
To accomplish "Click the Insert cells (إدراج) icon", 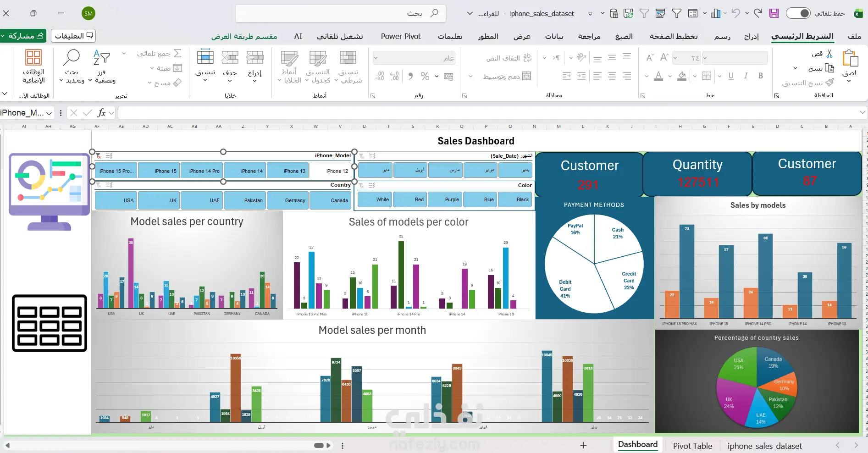I will 255,58.
